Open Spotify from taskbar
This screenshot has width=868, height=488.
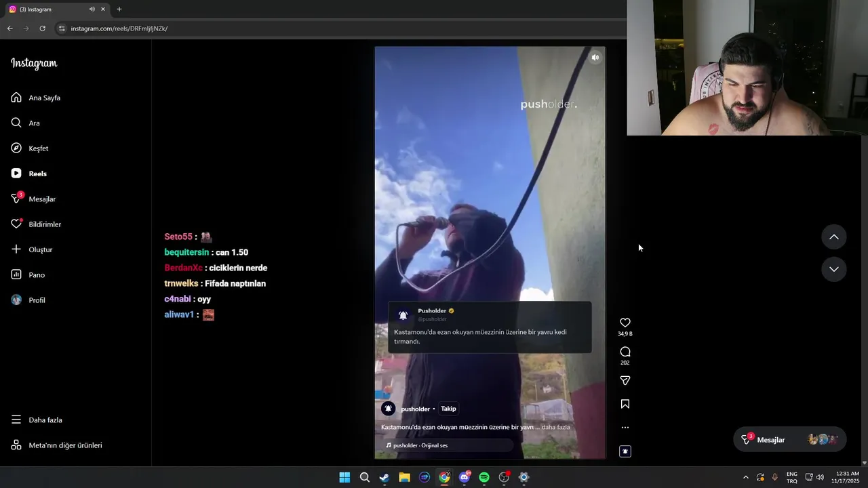[x=484, y=477]
